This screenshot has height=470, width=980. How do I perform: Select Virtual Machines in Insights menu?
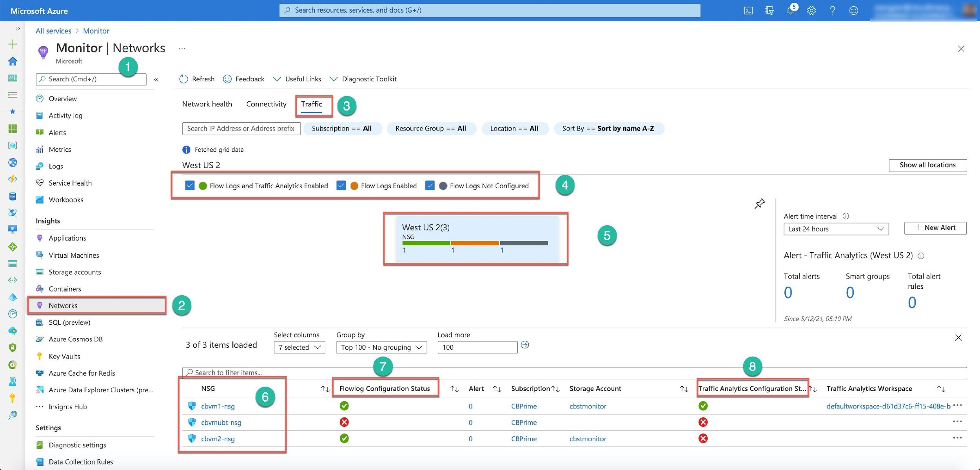pos(74,255)
